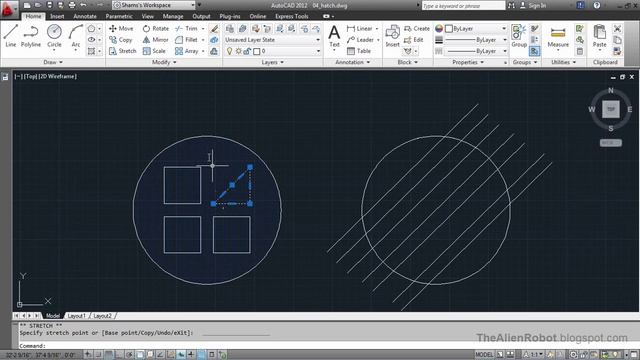The image size is (640, 360).
Task: Switch to the View ribbon tab
Action: point(148,16)
